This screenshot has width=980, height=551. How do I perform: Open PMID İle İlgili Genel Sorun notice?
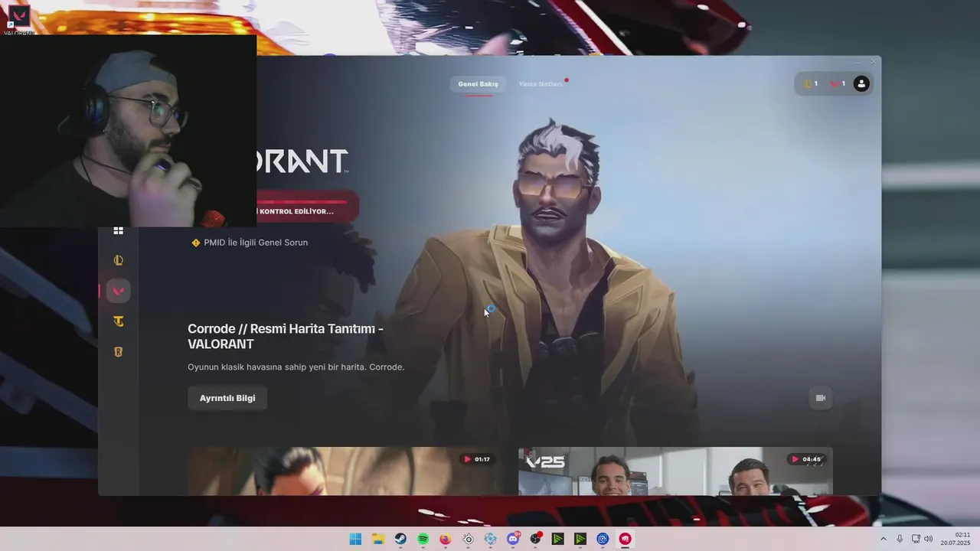click(256, 243)
